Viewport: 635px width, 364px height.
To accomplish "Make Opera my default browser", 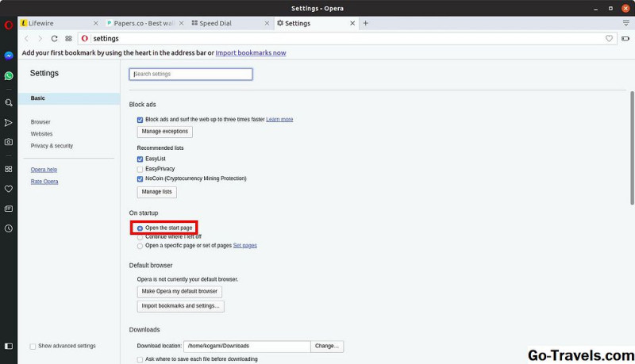I will [x=179, y=291].
